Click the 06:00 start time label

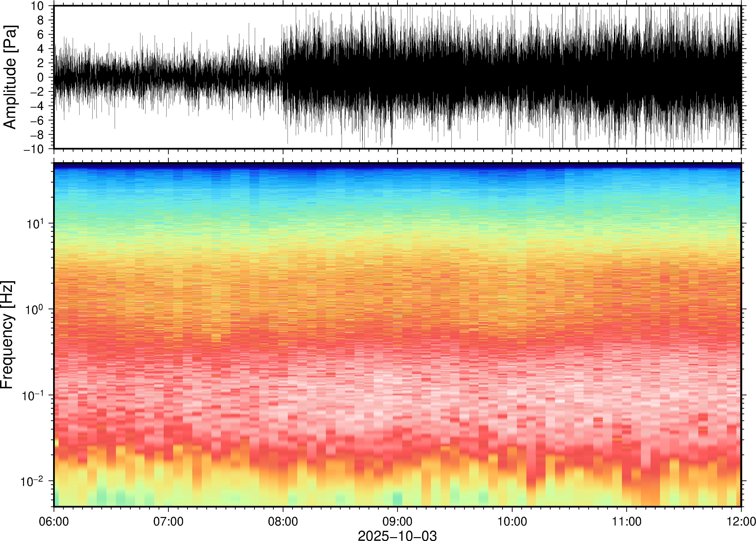click(x=54, y=521)
